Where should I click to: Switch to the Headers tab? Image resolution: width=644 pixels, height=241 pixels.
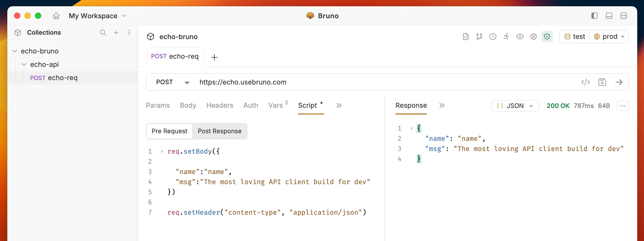coord(220,105)
